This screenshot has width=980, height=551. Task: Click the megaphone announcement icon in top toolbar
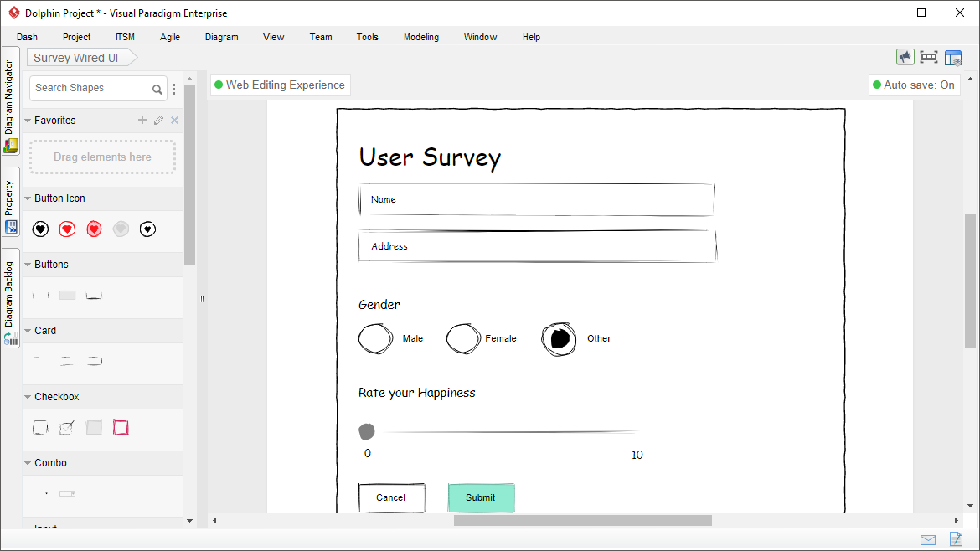click(905, 58)
